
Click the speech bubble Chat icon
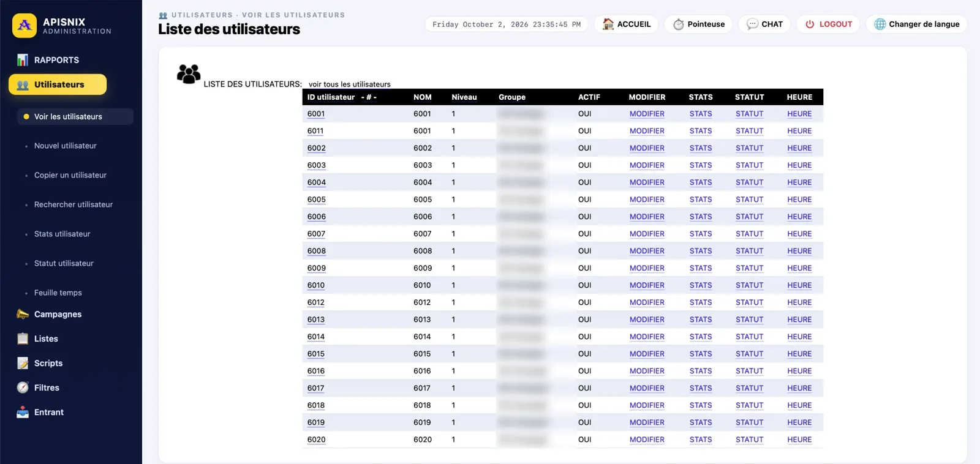point(752,24)
